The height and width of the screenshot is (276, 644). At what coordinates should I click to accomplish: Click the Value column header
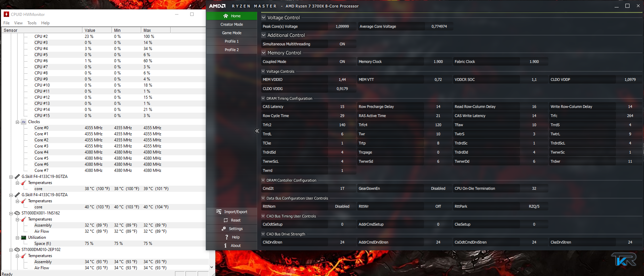[97, 30]
